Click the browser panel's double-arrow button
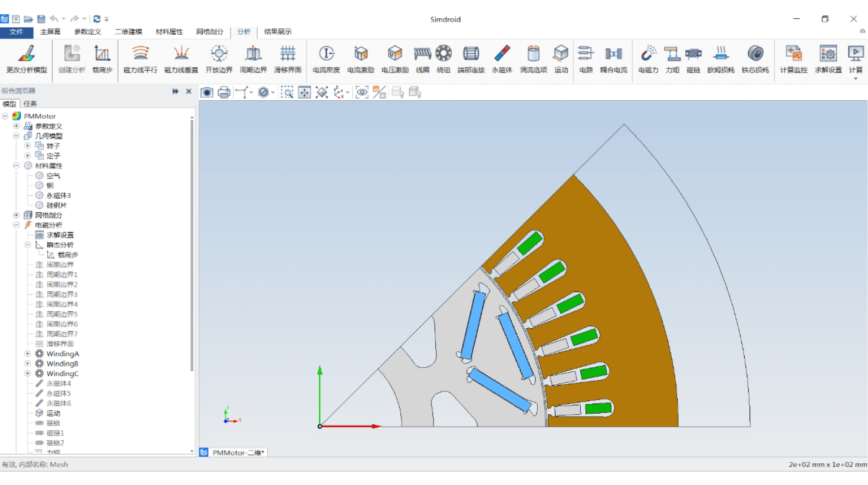 tap(175, 91)
